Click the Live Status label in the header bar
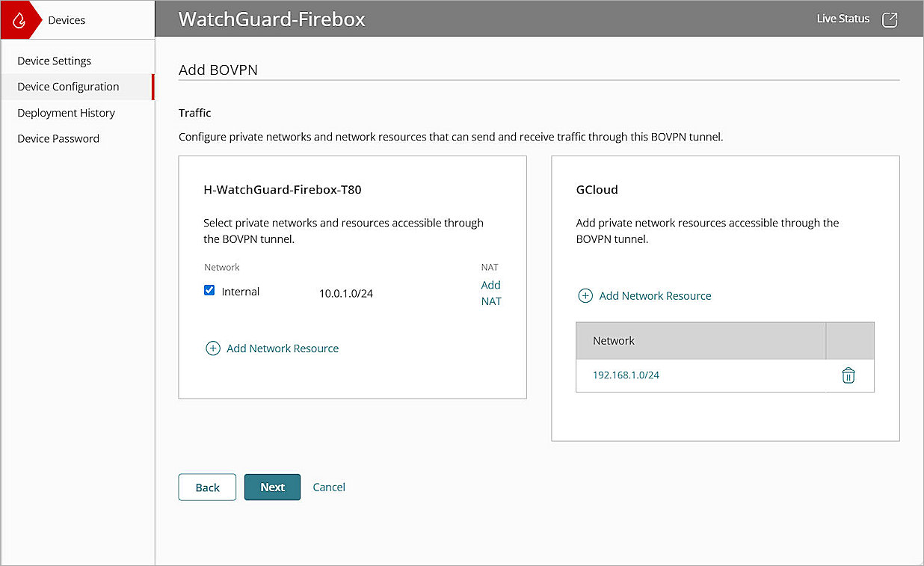 [843, 19]
